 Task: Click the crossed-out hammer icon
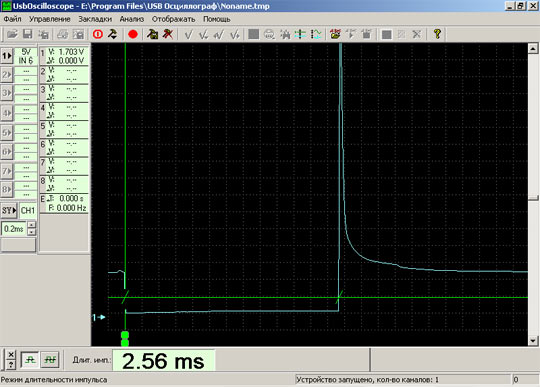coord(168,34)
